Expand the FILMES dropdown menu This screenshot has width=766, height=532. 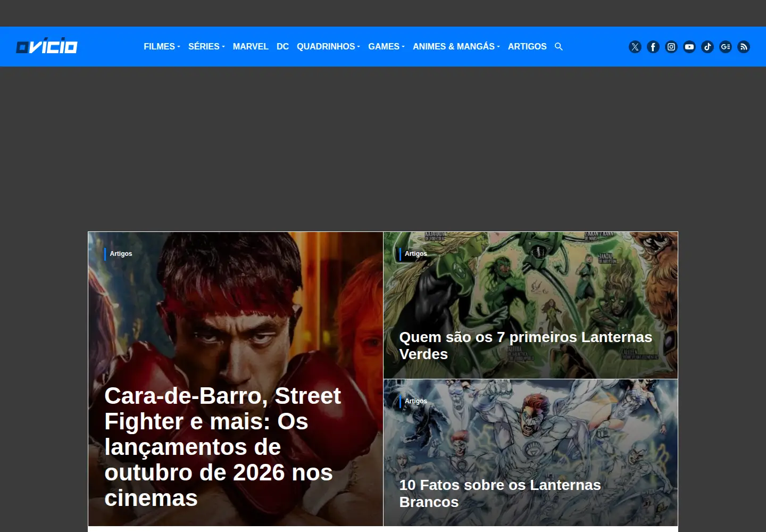162,47
